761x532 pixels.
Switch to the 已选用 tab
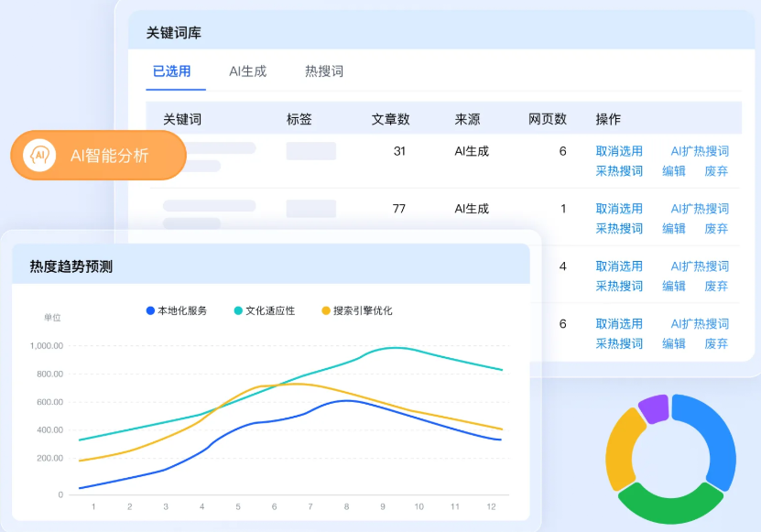point(172,71)
